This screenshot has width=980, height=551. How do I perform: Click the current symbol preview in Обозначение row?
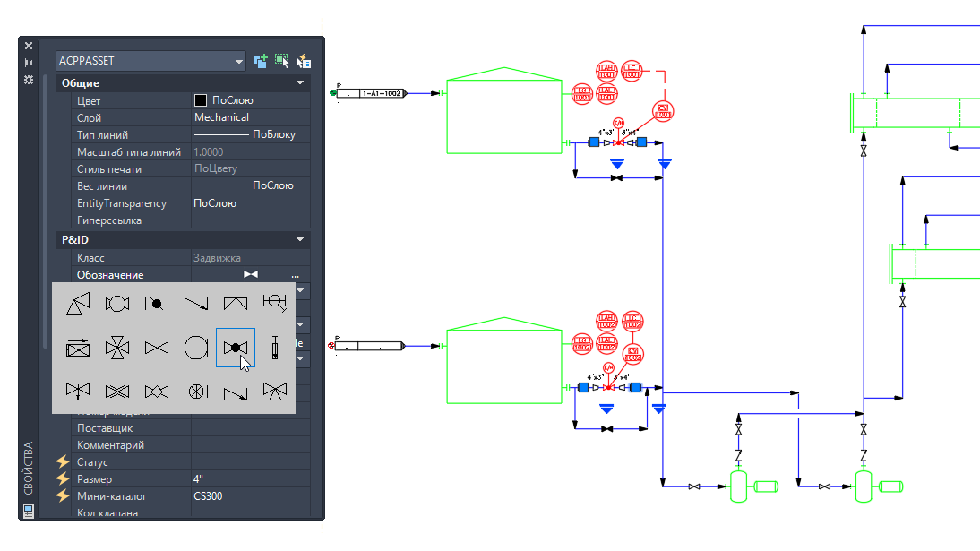251,274
